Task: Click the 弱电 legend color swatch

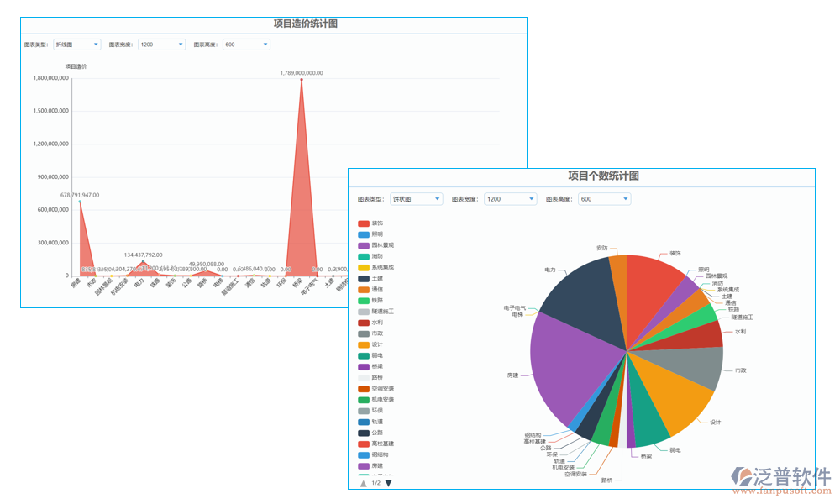Action: 364,355
